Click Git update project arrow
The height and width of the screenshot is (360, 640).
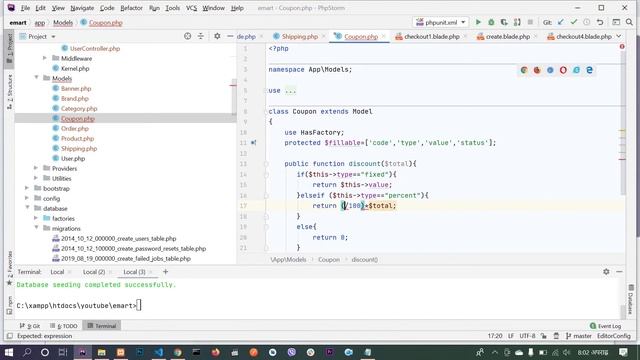(560, 22)
